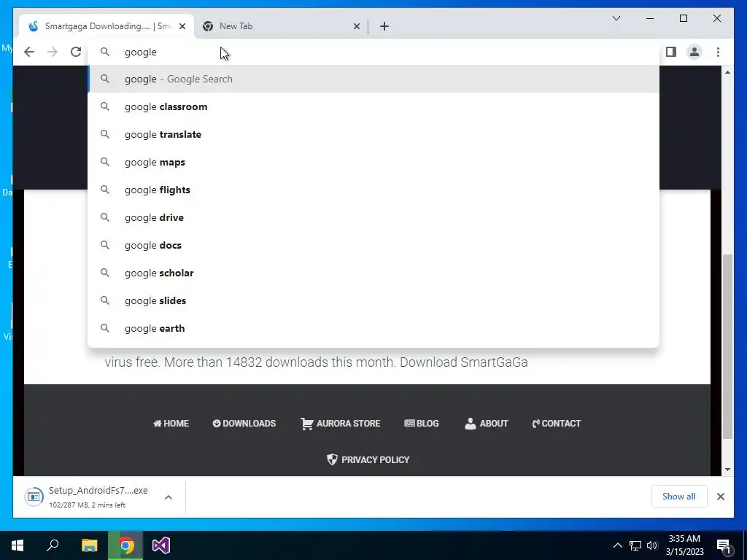Image resolution: width=747 pixels, height=560 pixels.
Task: Expand download item options chevron
Action: (x=169, y=497)
